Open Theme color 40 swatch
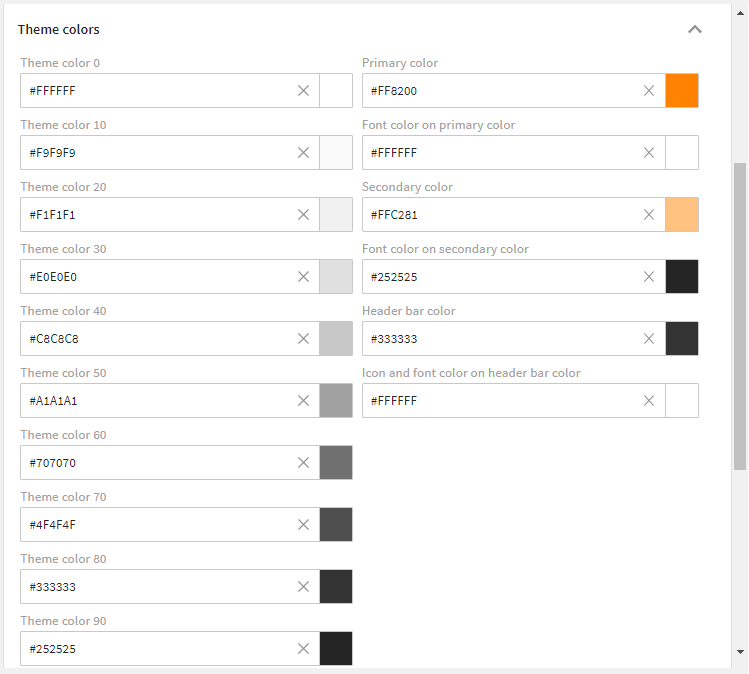Viewport: 749px width, 674px height. pyautogui.click(x=336, y=339)
